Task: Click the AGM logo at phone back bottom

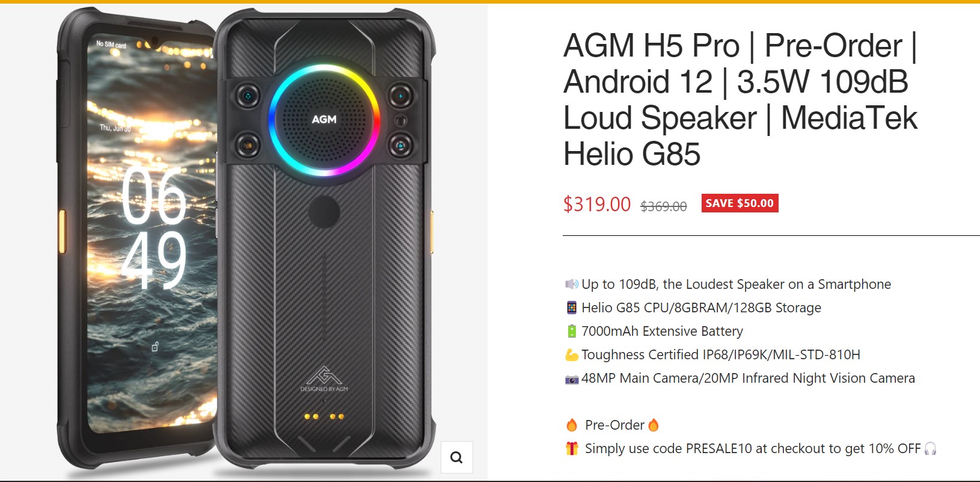Action: pos(324,379)
